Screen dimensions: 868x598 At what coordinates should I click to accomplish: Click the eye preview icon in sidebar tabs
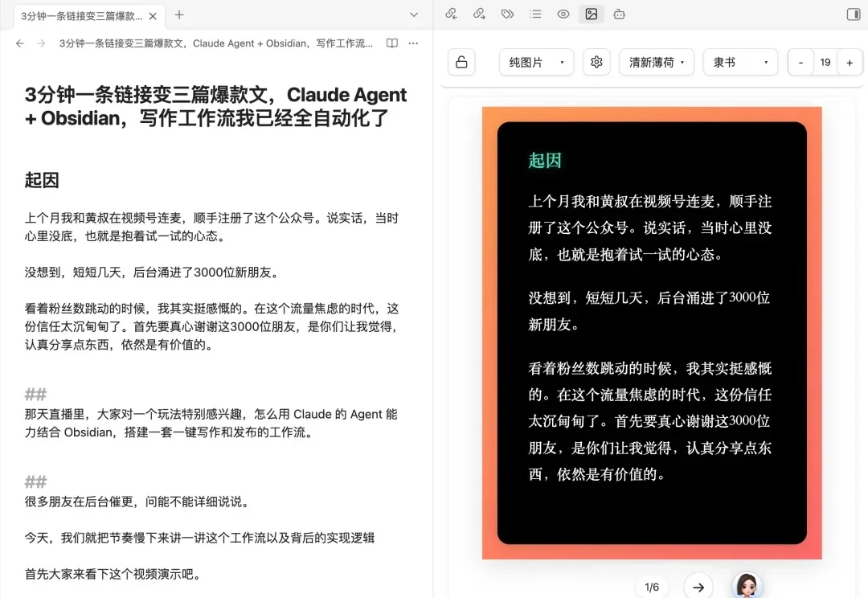563,14
